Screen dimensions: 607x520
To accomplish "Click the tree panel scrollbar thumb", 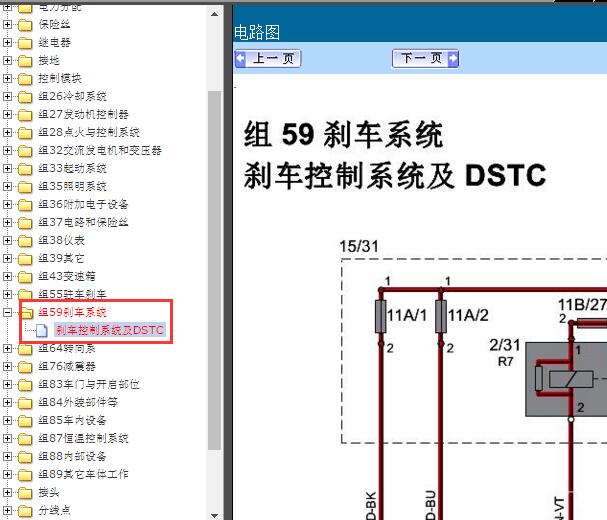I will tap(214, 270).
